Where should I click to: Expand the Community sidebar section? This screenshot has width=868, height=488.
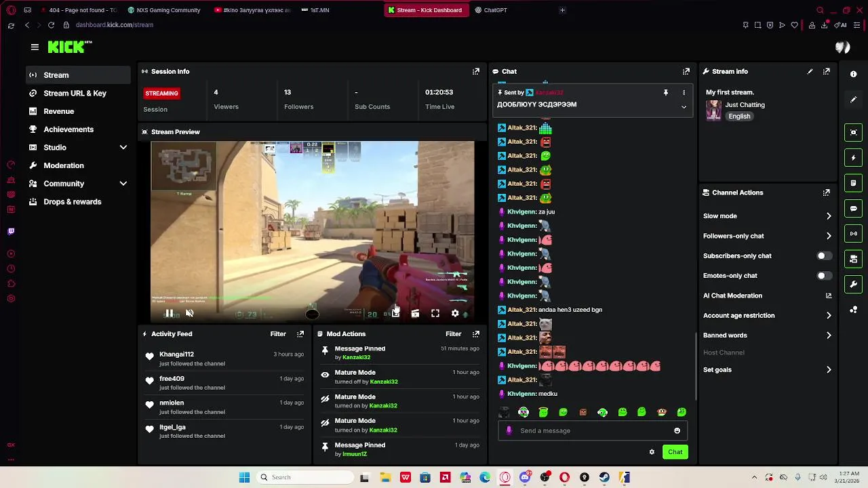pos(123,184)
